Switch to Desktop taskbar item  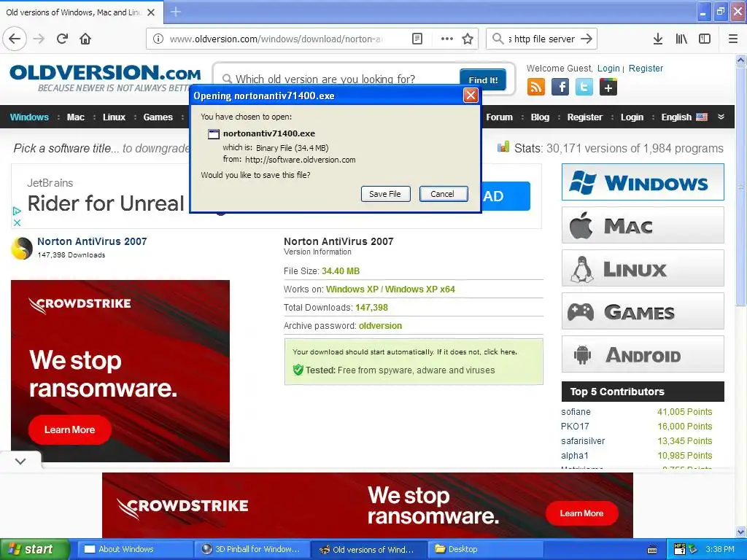(486, 550)
